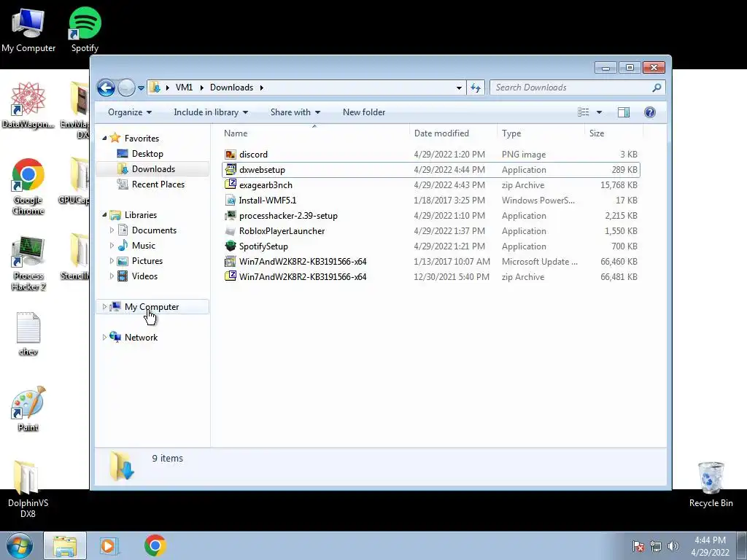Click the Paint desktop shortcut
Viewport: 747px width, 560px height.
point(28,408)
